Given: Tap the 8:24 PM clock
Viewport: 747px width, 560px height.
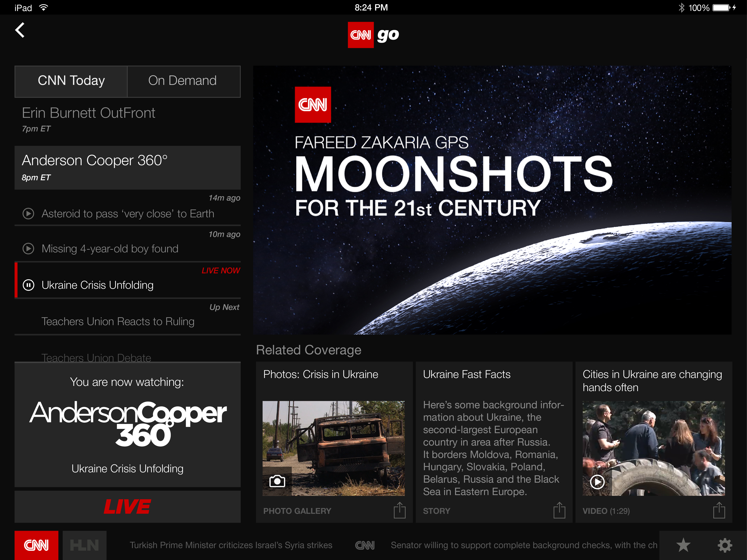Looking at the screenshot, I should click(371, 7).
